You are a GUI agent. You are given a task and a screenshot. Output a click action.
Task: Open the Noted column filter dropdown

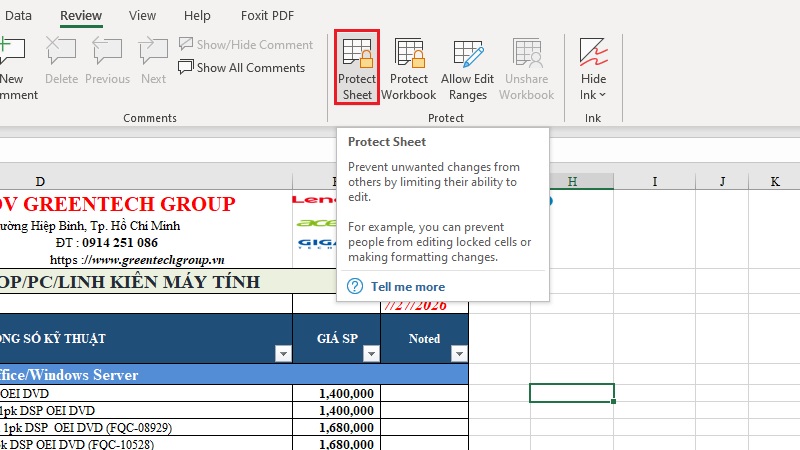pyautogui.click(x=459, y=353)
